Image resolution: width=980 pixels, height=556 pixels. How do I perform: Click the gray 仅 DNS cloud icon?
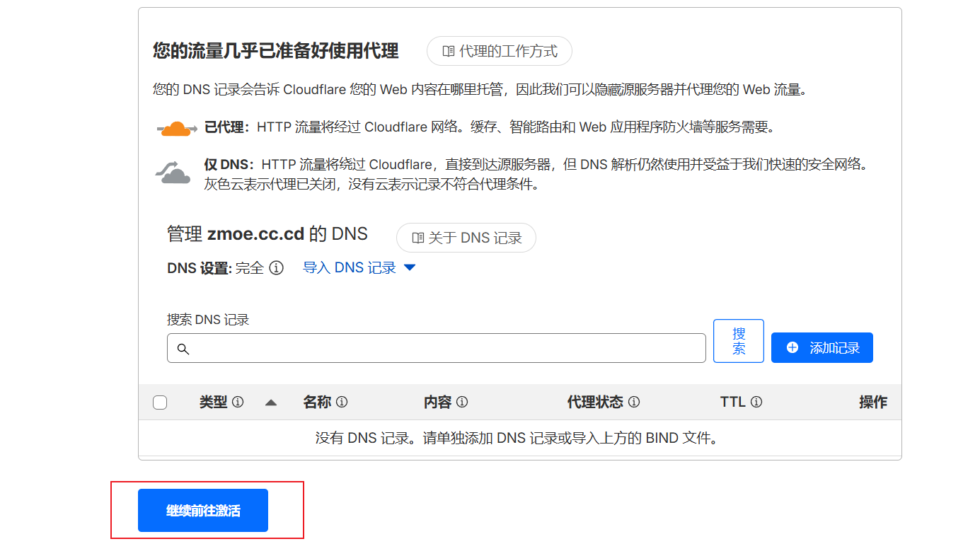click(x=173, y=173)
